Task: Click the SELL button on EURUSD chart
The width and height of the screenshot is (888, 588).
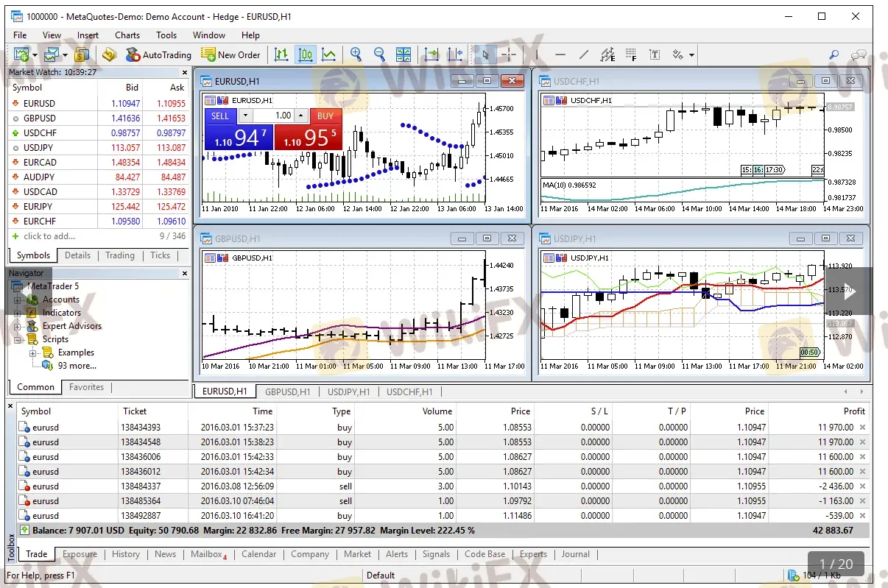Action: pos(239,130)
